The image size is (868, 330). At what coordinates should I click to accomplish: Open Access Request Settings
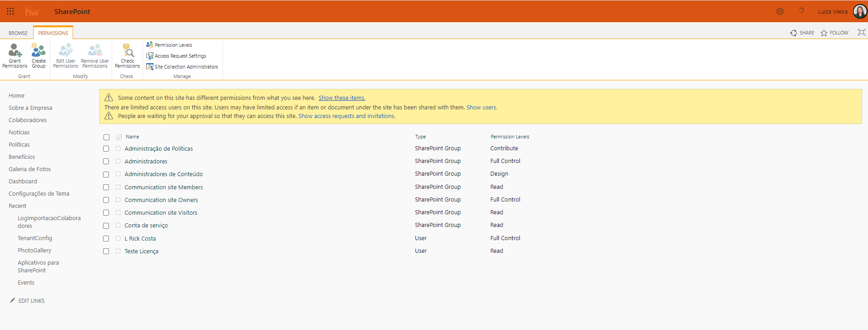[180, 56]
